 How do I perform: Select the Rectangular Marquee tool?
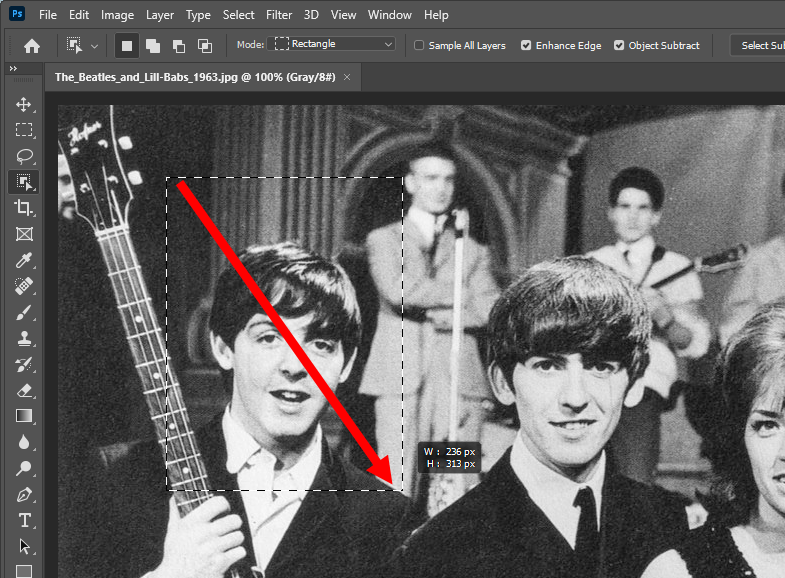click(24, 130)
